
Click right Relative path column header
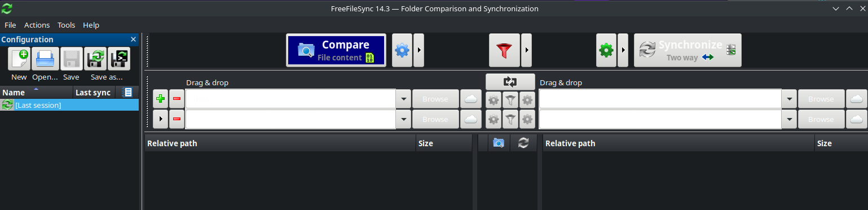click(x=678, y=143)
